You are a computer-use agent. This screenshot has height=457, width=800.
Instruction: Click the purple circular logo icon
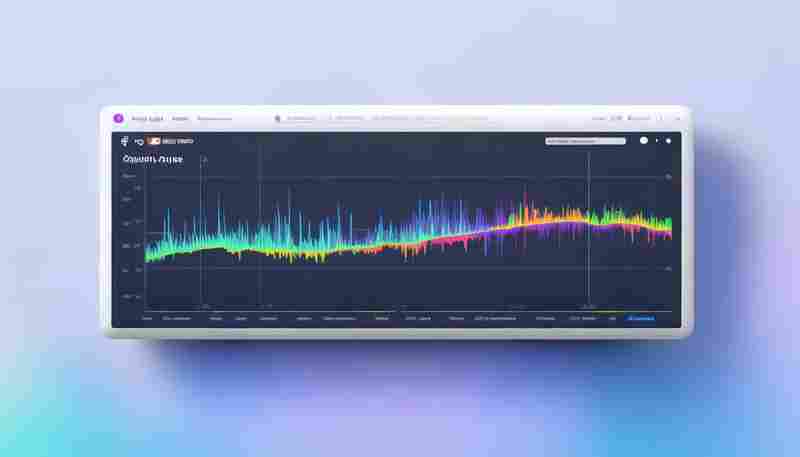pos(118,118)
